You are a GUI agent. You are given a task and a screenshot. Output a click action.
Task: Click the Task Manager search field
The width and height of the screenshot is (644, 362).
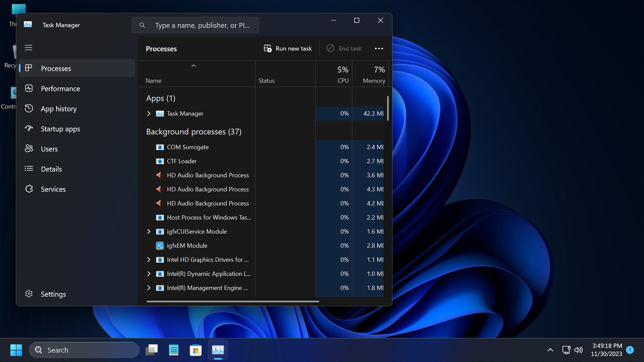pyautogui.click(x=195, y=25)
